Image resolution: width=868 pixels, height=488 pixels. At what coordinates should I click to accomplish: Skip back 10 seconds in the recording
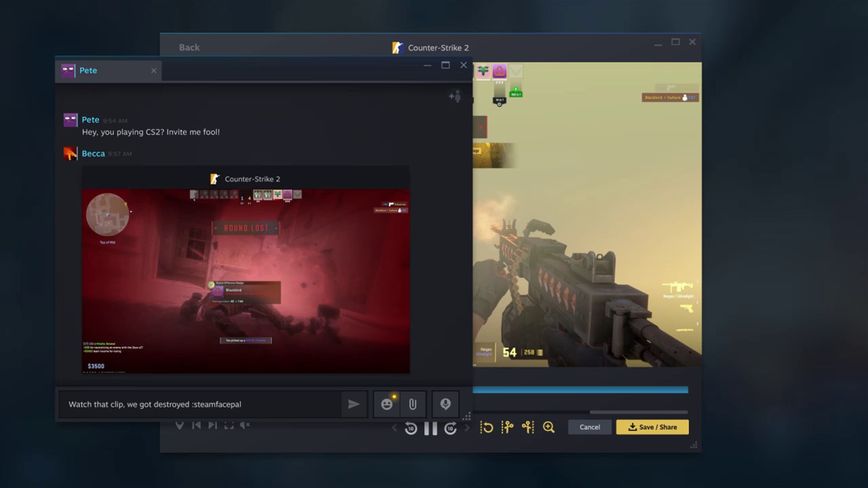coord(411,428)
